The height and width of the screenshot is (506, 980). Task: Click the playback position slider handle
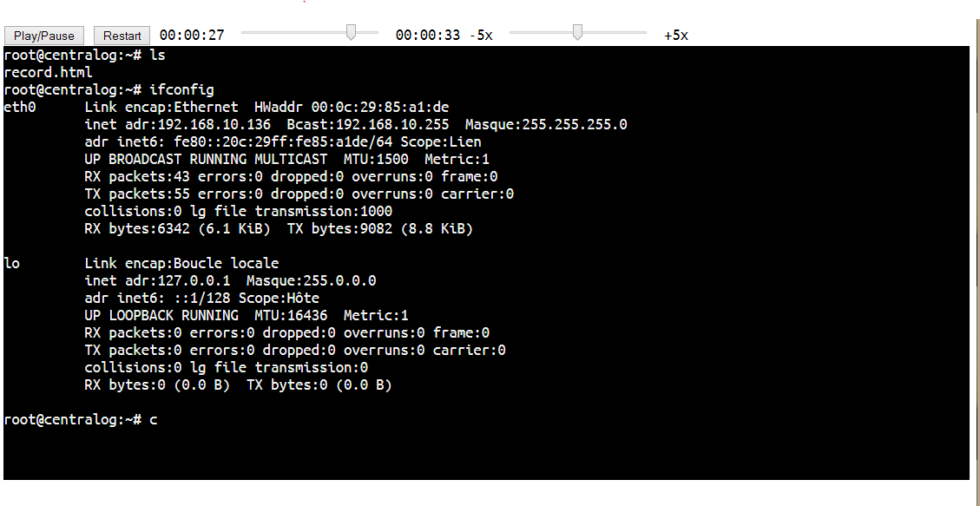tap(351, 33)
